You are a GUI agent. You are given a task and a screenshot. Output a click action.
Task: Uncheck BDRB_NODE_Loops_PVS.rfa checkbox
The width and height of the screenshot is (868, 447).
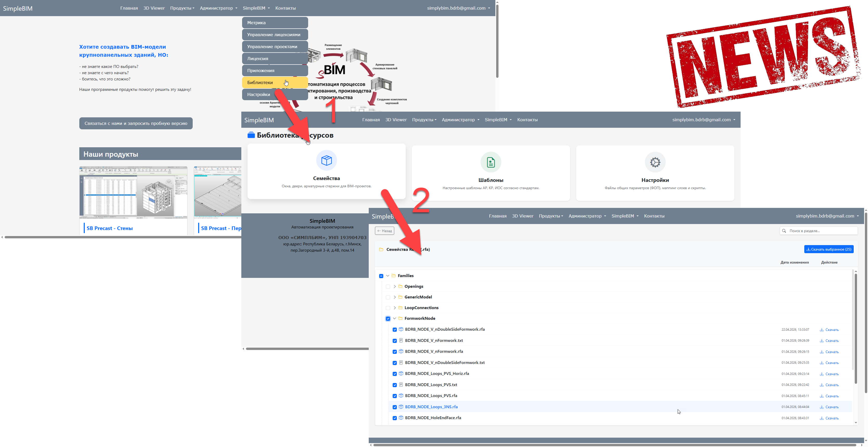point(394,396)
